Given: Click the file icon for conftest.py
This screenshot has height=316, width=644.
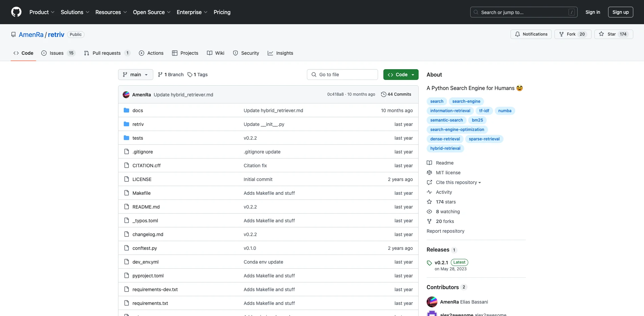Looking at the screenshot, I should tap(126, 248).
